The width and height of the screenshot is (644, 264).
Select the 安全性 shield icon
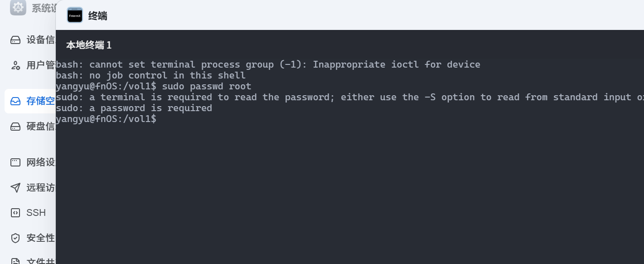[15, 238]
